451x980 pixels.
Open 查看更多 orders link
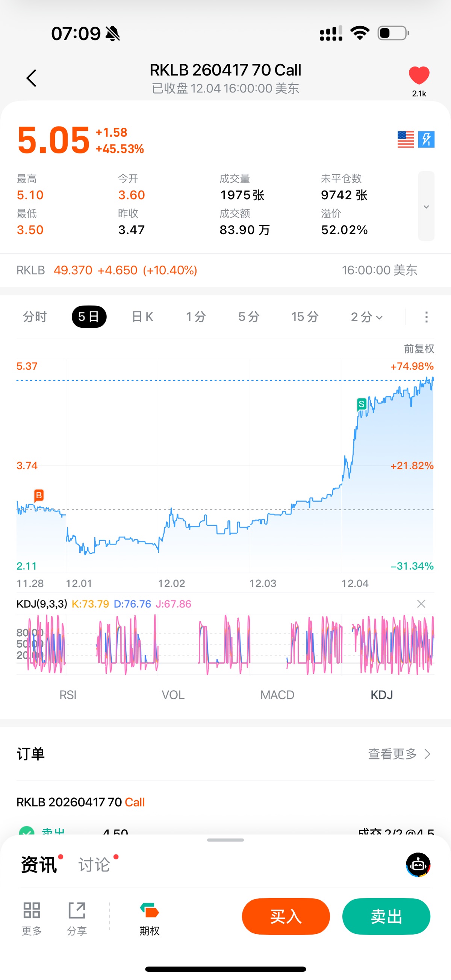(399, 754)
